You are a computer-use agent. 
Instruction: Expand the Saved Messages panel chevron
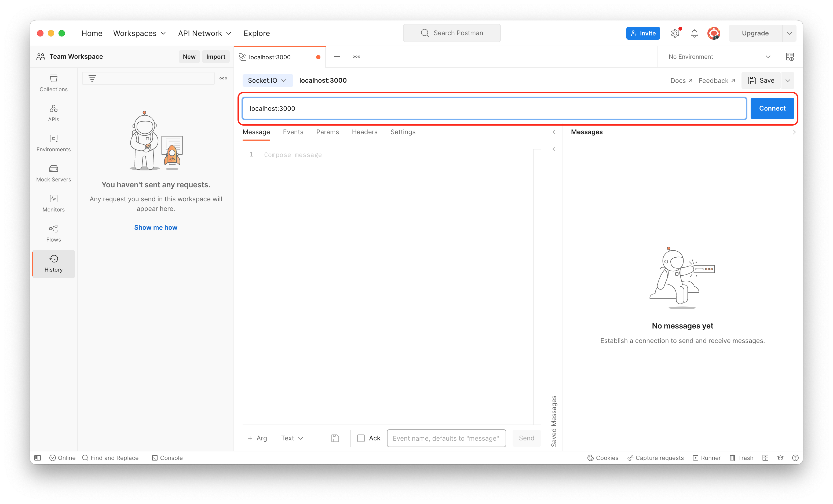(x=554, y=149)
